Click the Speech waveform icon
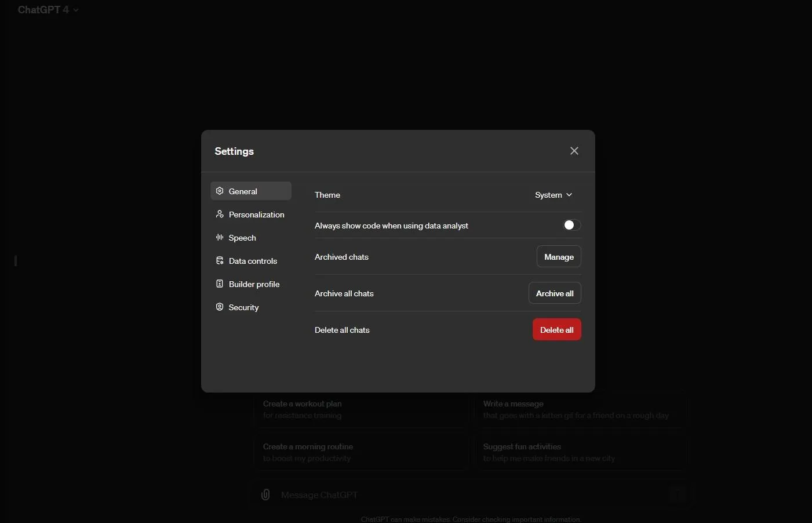This screenshot has height=523, width=812. point(220,237)
